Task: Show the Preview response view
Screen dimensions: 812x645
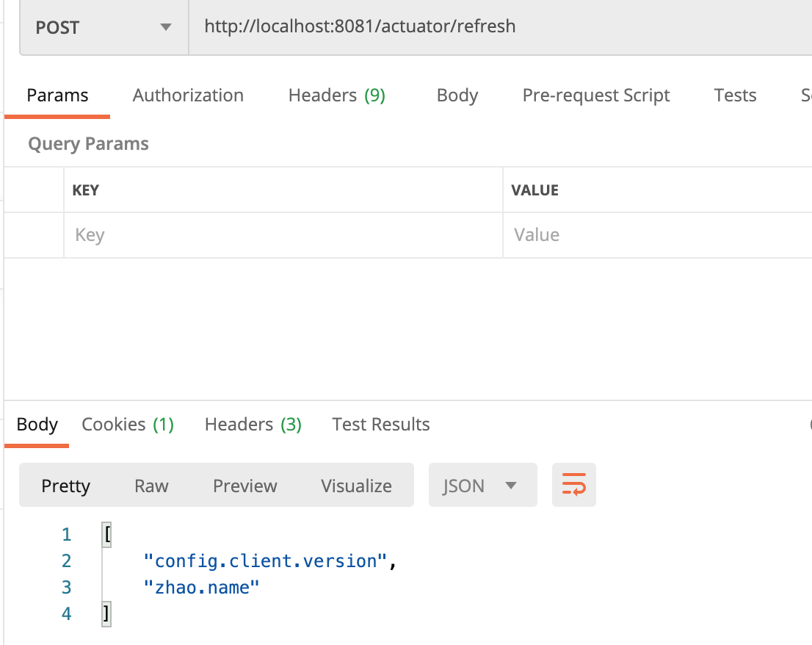Action: (x=245, y=486)
